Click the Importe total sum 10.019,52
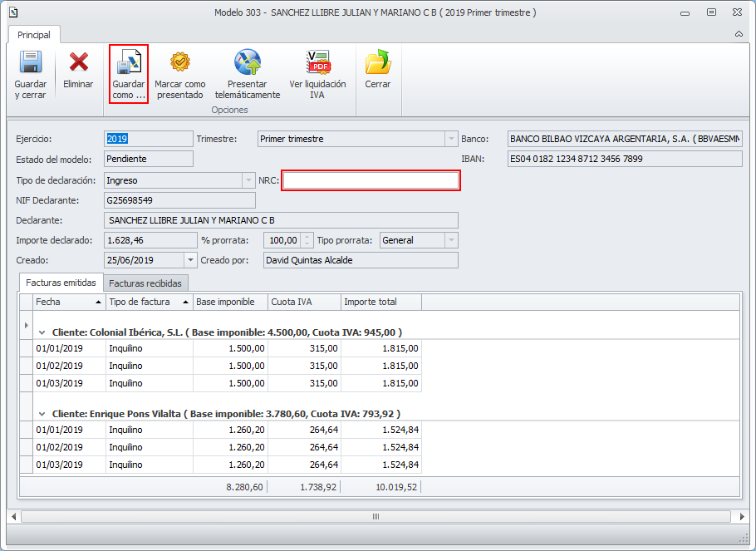The height and width of the screenshot is (551, 756). point(396,487)
